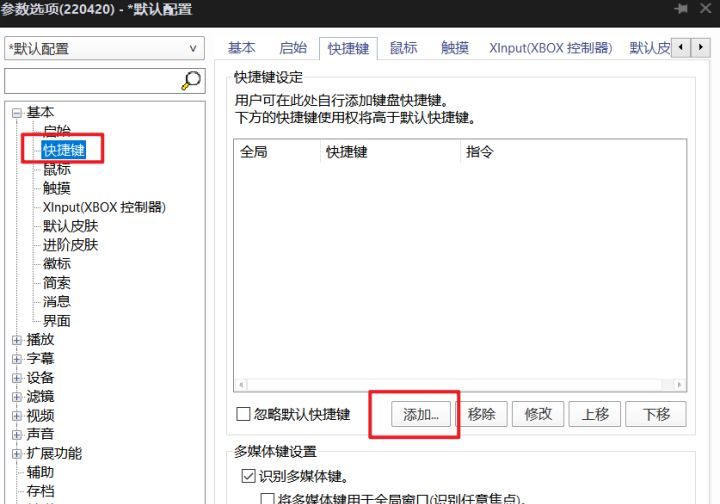The width and height of the screenshot is (720, 504).
Task: Expand the 视频 tree node
Action: [17, 415]
